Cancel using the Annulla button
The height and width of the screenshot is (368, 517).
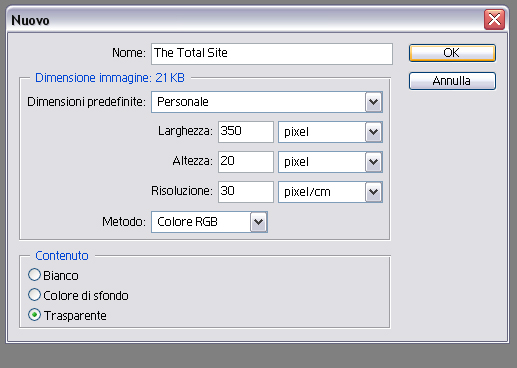pos(452,81)
